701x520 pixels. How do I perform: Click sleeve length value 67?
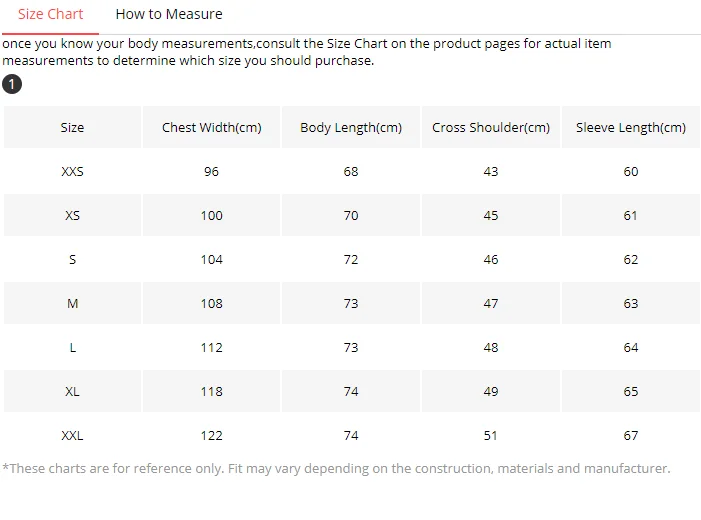click(x=631, y=435)
